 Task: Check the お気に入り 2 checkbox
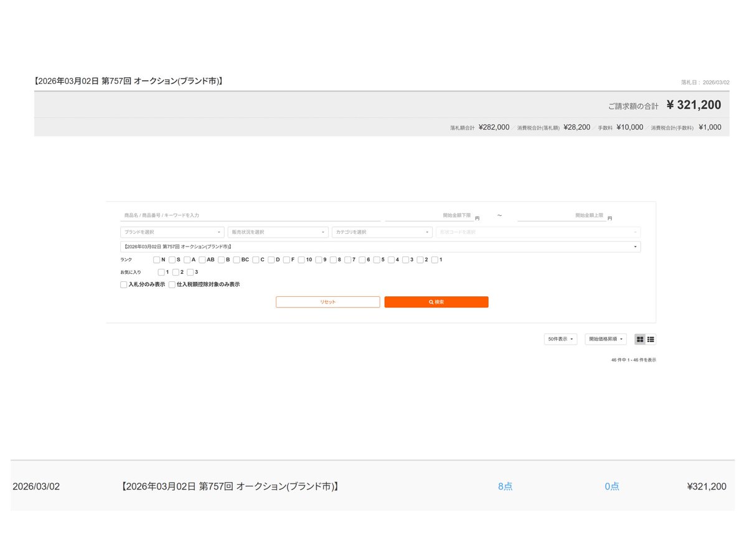click(x=176, y=272)
